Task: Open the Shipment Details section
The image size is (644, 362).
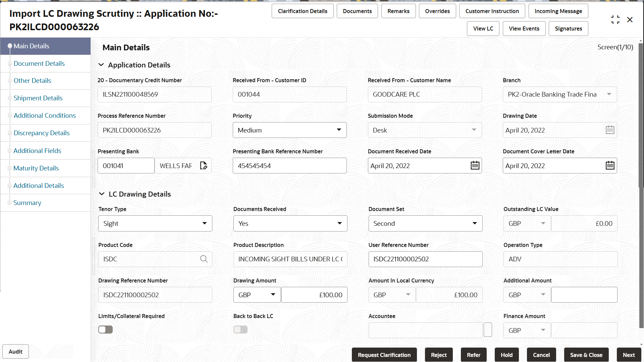Action: 38,98
